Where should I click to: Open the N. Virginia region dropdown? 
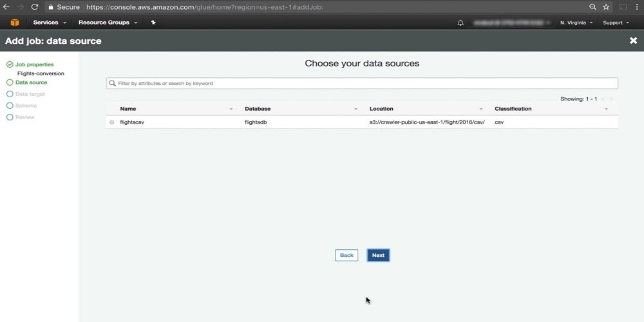point(576,23)
